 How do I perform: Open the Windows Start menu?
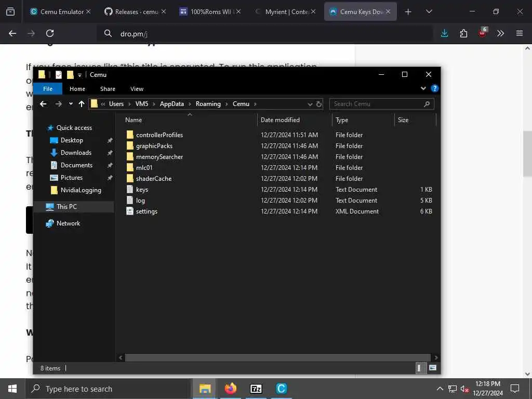tap(12, 389)
